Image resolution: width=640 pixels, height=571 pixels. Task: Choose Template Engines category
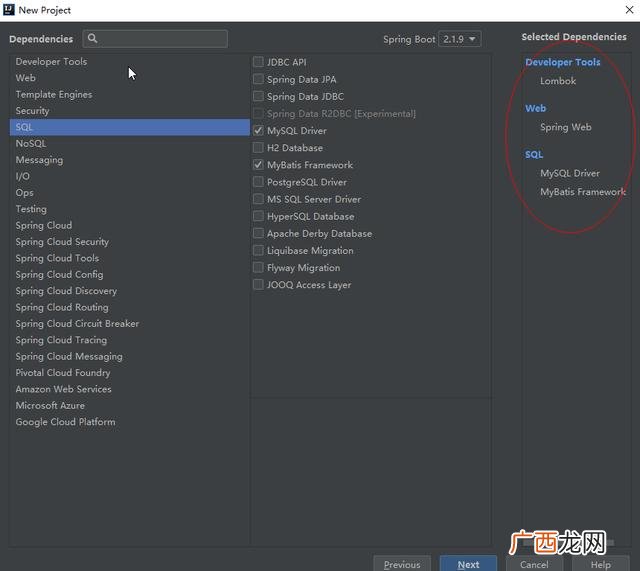[129, 94]
